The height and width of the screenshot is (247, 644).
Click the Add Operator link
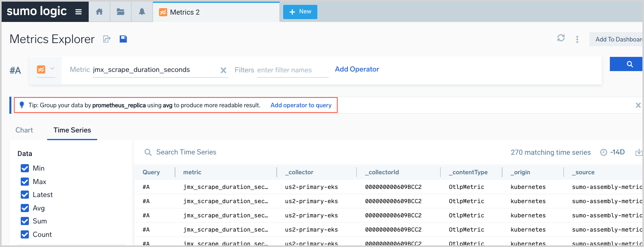pyautogui.click(x=357, y=69)
